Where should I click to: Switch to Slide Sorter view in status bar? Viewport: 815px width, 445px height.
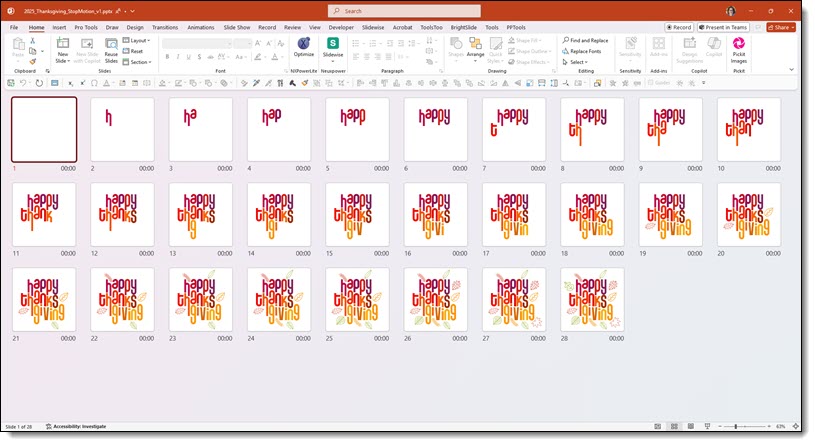click(675, 426)
